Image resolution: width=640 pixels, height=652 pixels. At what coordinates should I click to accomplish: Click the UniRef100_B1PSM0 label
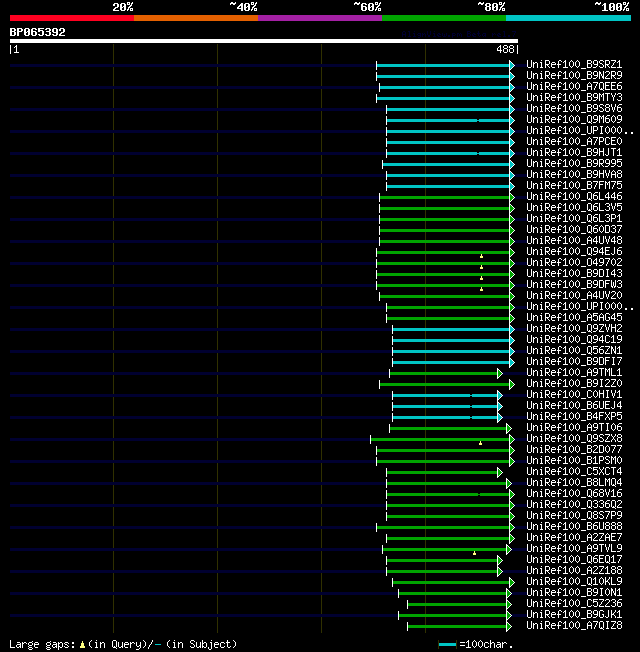tap(574, 460)
